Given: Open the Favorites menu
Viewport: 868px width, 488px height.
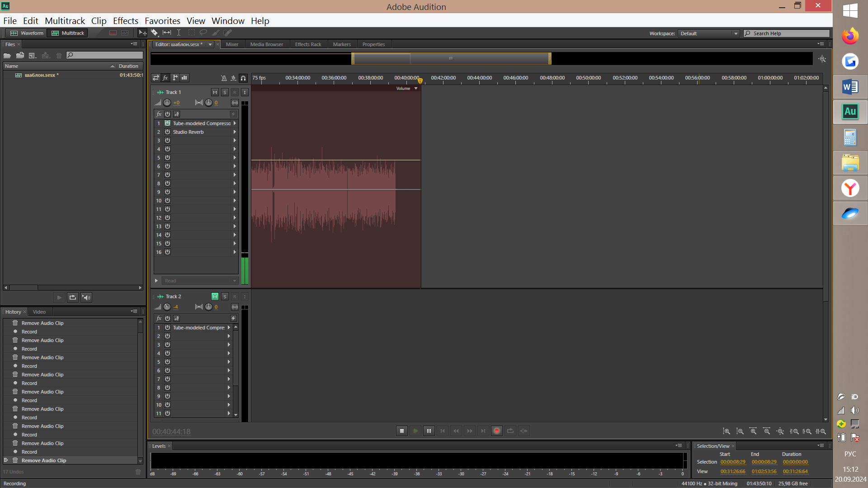Looking at the screenshot, I should tap(162, 21).
